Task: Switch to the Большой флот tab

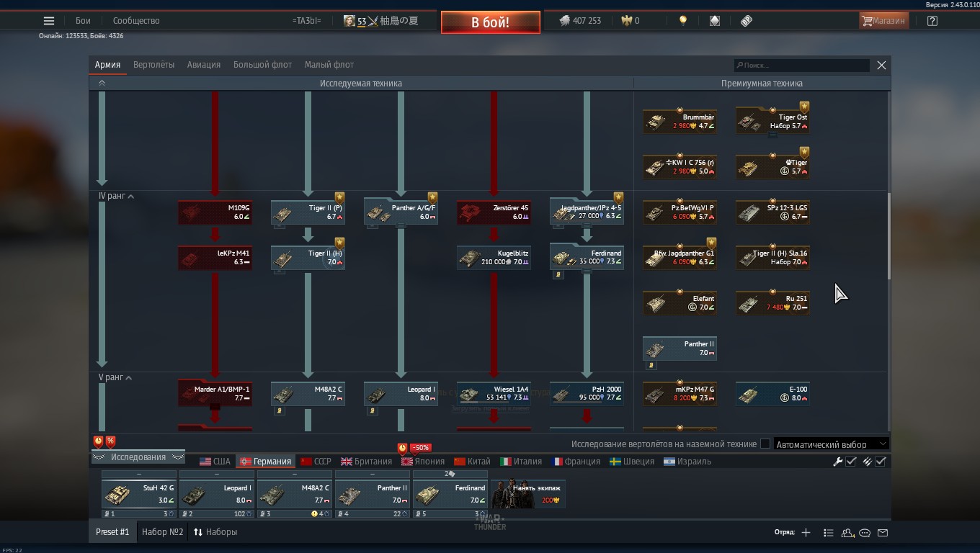Action: [262, 65]
